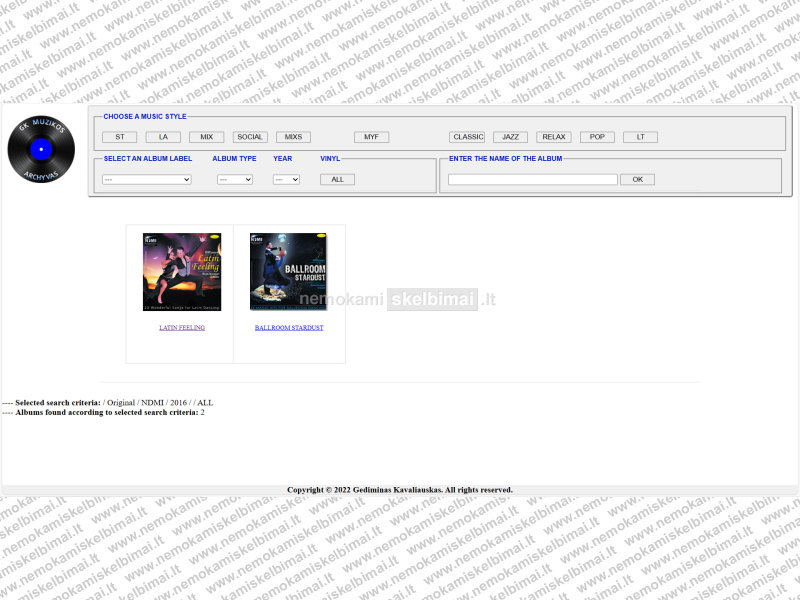Follow the BALLROOM STARDUST link
Image resolution: width=800 pixels, height=600 pixels.
(289, 328)
